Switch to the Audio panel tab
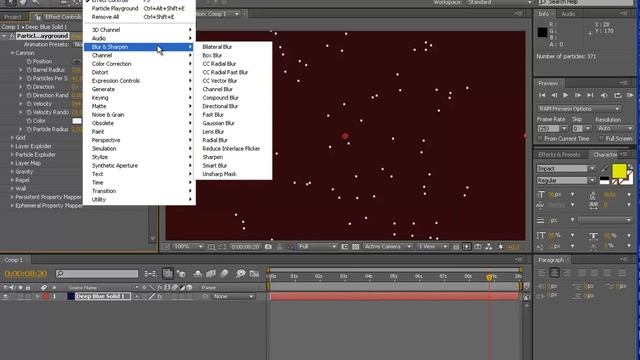The height and width of the screenshot is (360, 640). pyautogui.click(x=568, y=14)
